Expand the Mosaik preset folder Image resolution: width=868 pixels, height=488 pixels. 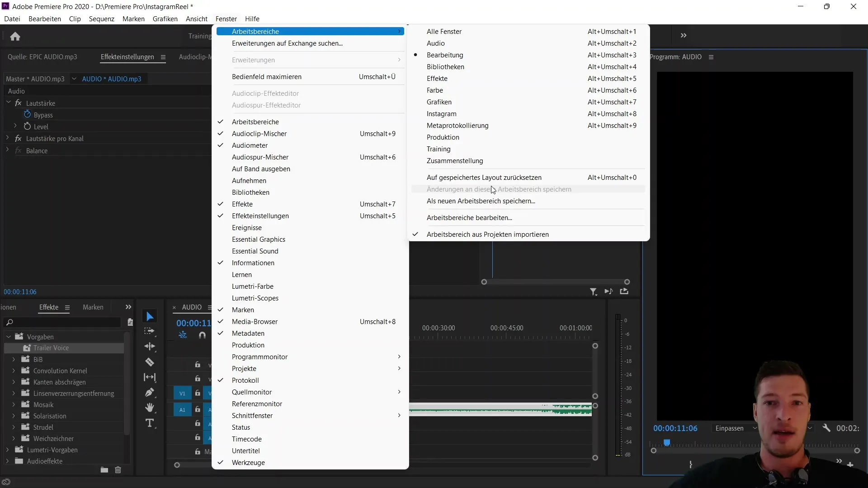(14, 405)
